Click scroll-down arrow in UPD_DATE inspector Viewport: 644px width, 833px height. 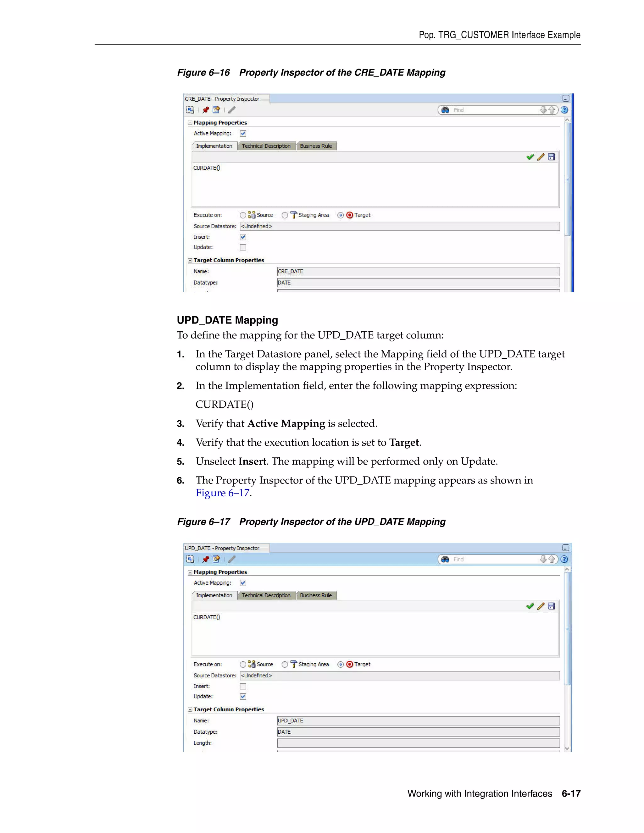(x=567, y=749)
